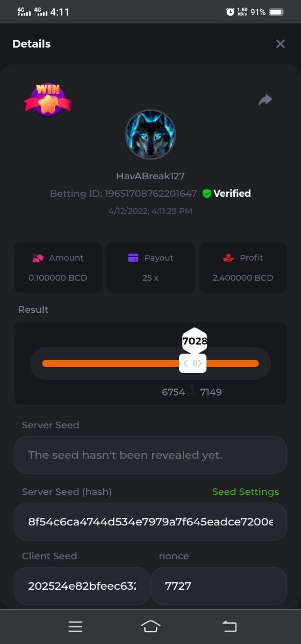View the wolf avatar profile picture
The height and width of the screenshot is (644, 301).
(150, 135)
